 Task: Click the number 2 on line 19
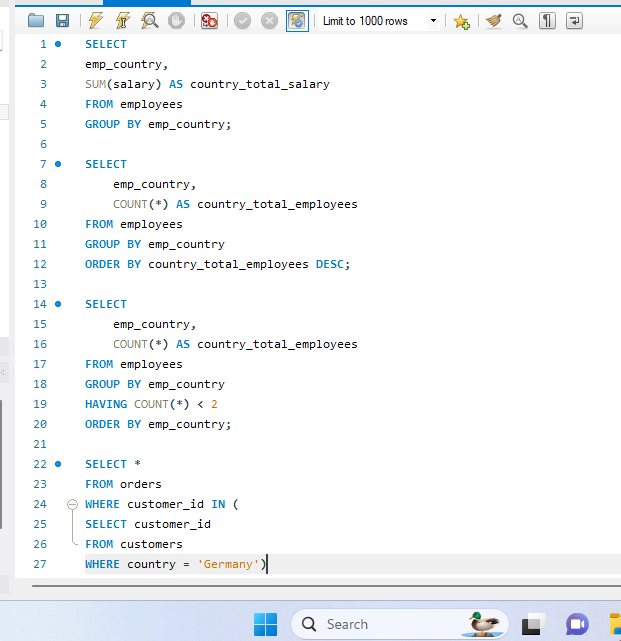(214, 404)
